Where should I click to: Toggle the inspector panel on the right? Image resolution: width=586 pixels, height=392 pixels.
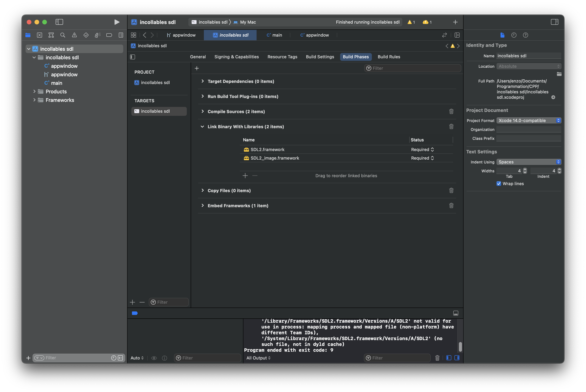(554, 22)
